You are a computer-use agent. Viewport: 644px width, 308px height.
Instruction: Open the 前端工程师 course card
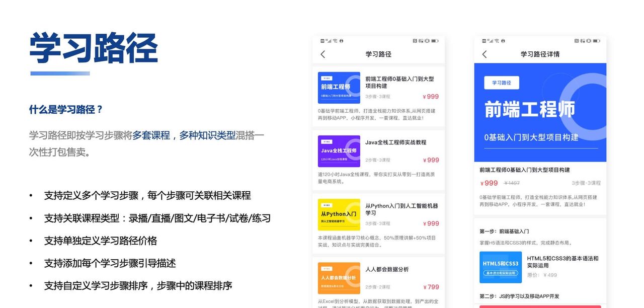[x=339, y=87]
